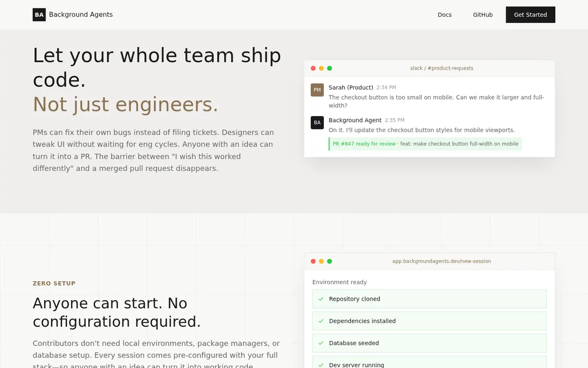The width and height of the screenshot is (588, 368).
Task: Click the paragraph about PMs fixing bugs
Action: [153, 150]
